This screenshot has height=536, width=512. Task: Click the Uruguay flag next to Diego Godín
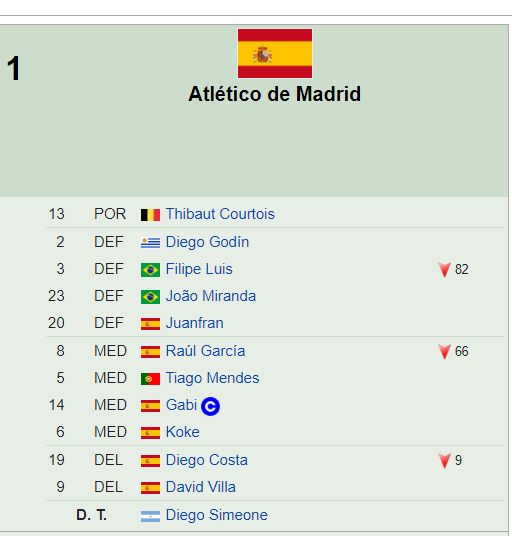click(x=150, y=243)
